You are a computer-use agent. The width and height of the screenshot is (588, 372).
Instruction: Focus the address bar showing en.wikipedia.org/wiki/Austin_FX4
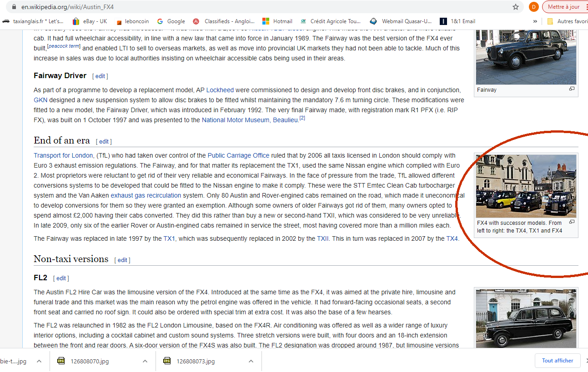click(x=264, y=7)
